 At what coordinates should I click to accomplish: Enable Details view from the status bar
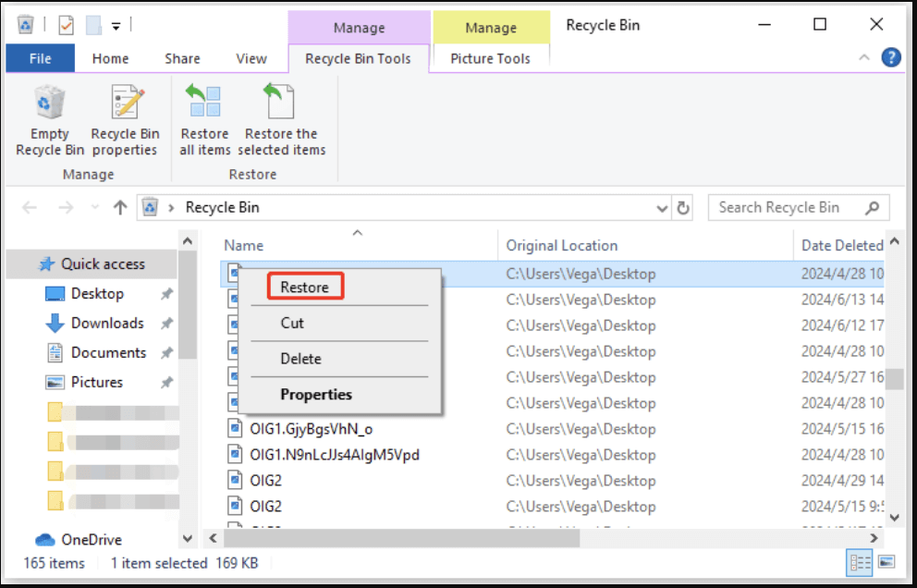coord(860,563)
